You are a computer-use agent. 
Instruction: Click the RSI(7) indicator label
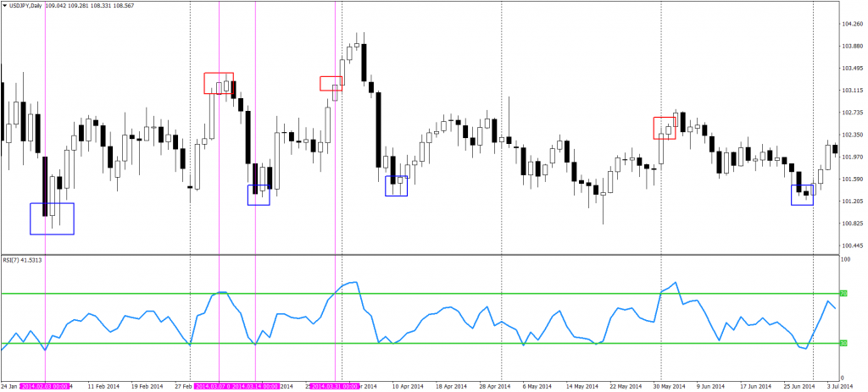click(x=22, y=260)
